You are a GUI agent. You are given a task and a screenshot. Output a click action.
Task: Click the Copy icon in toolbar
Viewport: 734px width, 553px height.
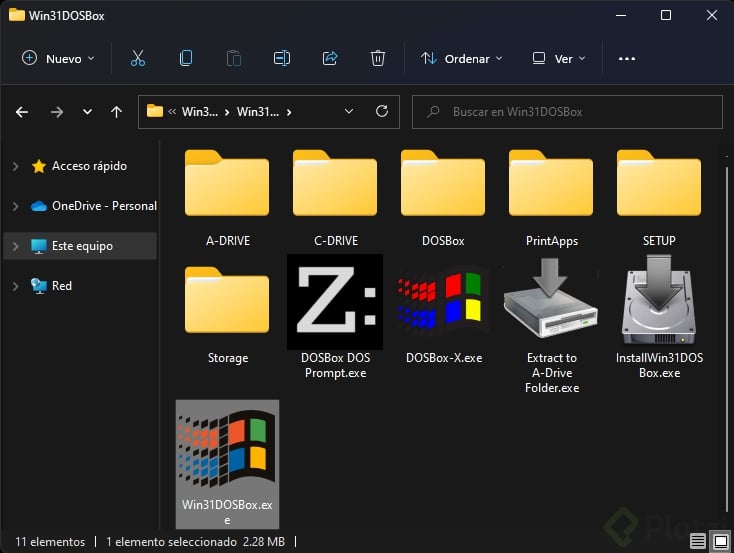point(186,59)
